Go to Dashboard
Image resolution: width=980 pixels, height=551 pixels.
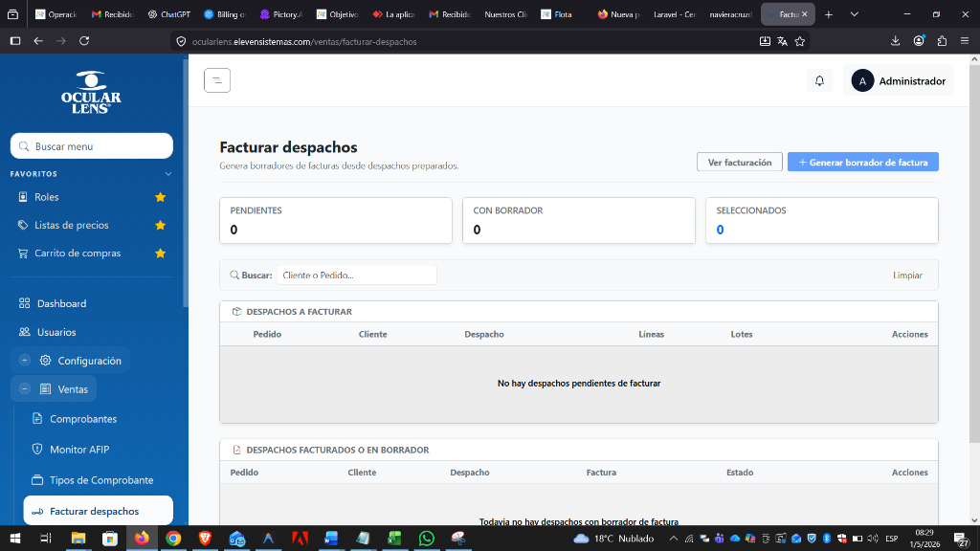61,303
